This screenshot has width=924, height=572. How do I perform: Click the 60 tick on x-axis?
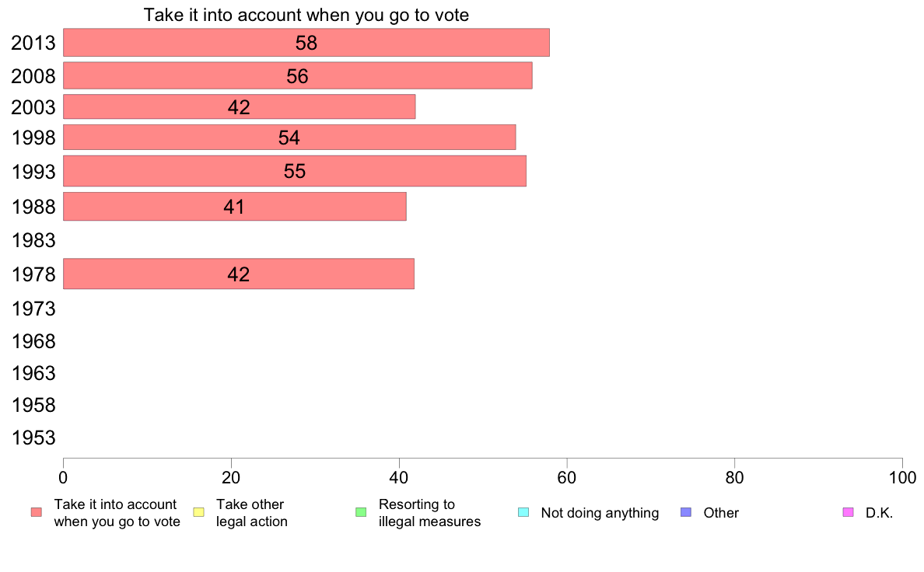pyautogui.click(x=567, y=478)
